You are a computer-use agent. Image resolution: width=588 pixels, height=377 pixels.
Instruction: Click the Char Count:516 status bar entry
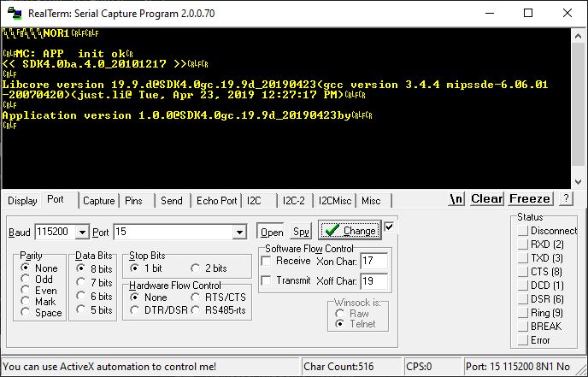[x=352, y=367]
